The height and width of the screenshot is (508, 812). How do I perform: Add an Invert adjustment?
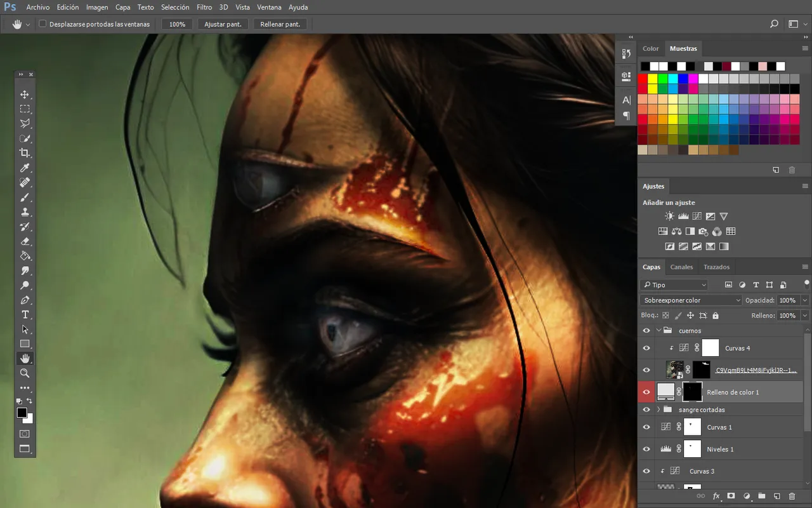pos(669,246)
